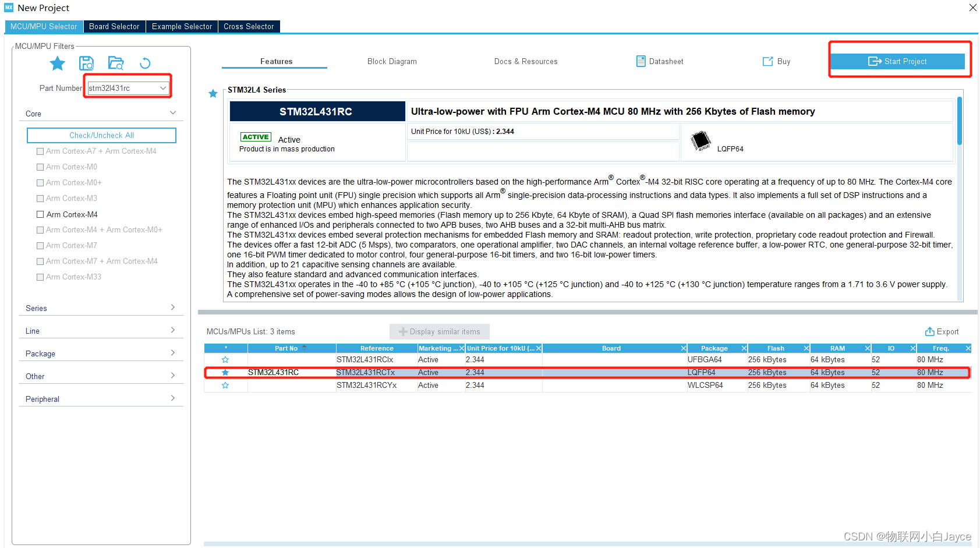Remove the IO column via its X
Image resolution: width=980 pixels, height=548 pixels.
(x=913, y=348)
